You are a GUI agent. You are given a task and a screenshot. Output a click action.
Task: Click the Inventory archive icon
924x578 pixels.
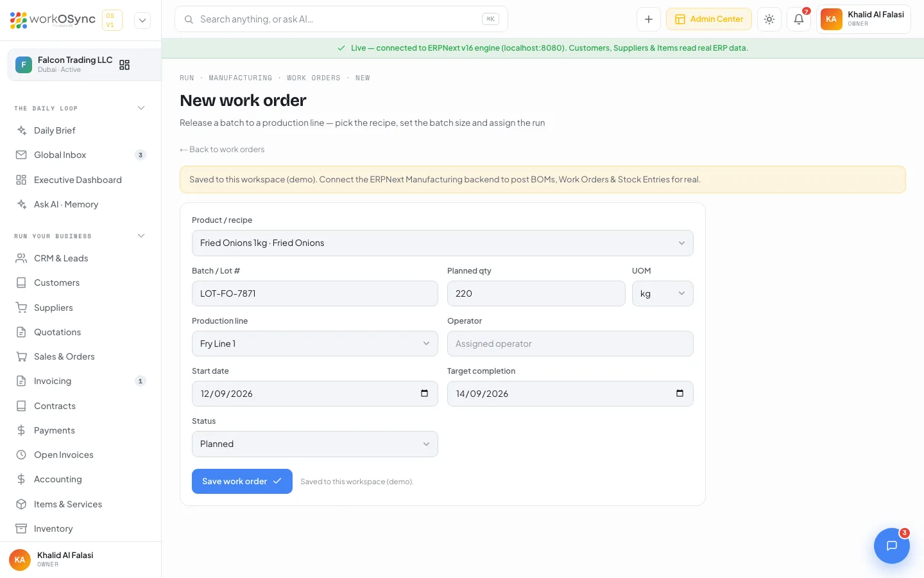tap(21, 529)
